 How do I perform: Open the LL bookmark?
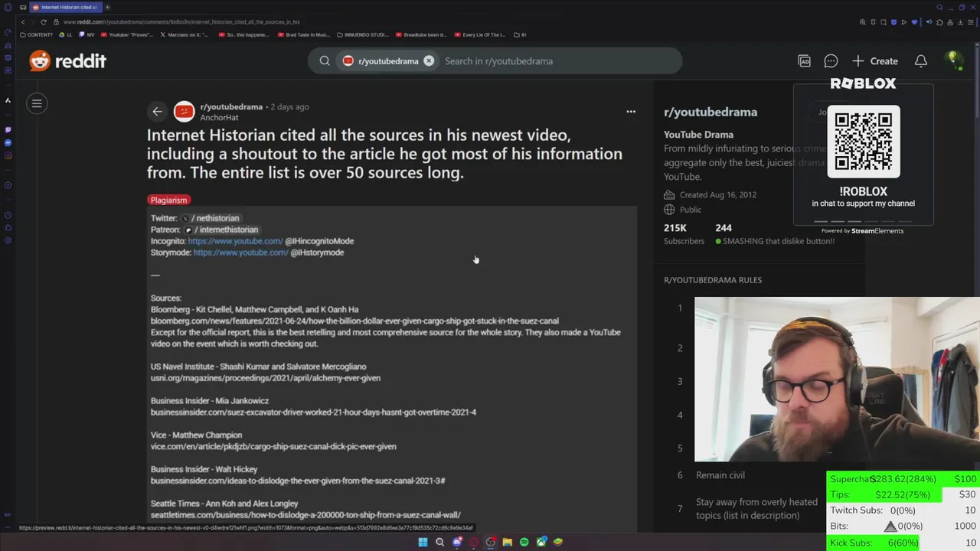click(65, 34)
